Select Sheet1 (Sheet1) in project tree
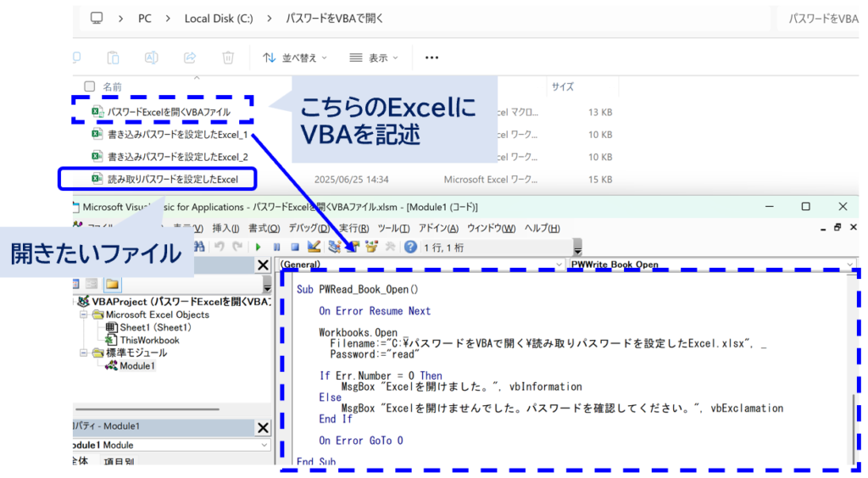The height and width of the screenshot is (478, 868). point(155,327)
